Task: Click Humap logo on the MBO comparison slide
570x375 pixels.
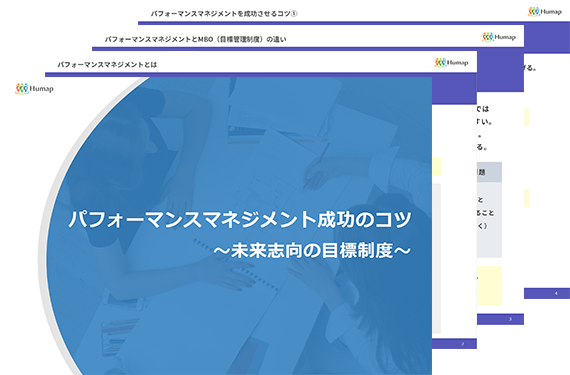Action: coord(499,37)
